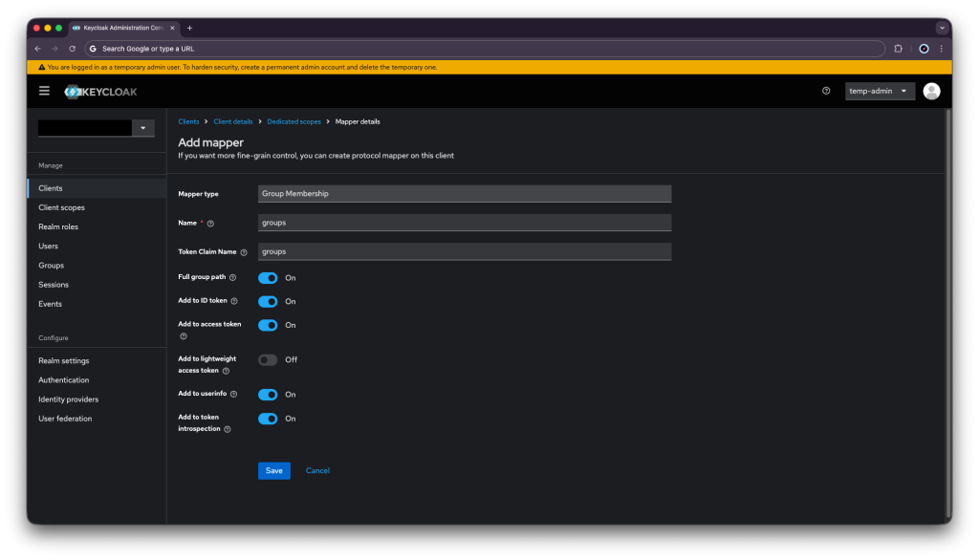Screen dimensions: 979x560
Task: Reload the page with browser refresh icon
Action: [72, 48]
